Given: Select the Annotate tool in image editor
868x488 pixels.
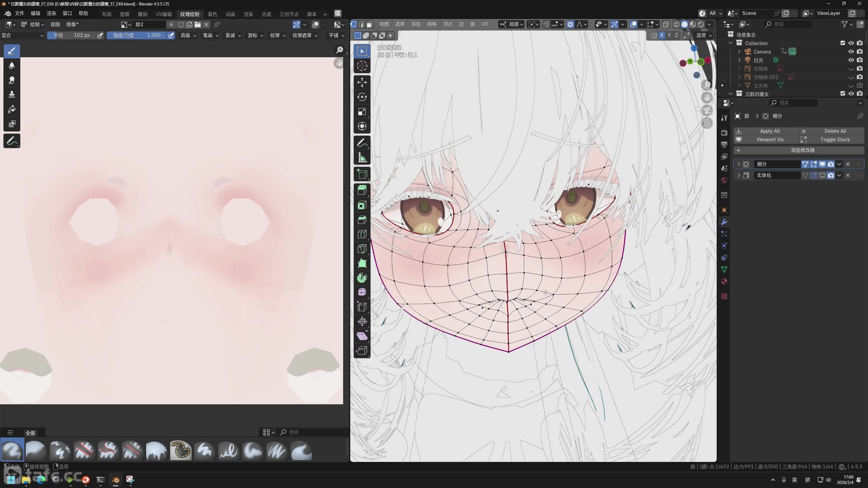Looking at the screenshot, I should (12, 141).
